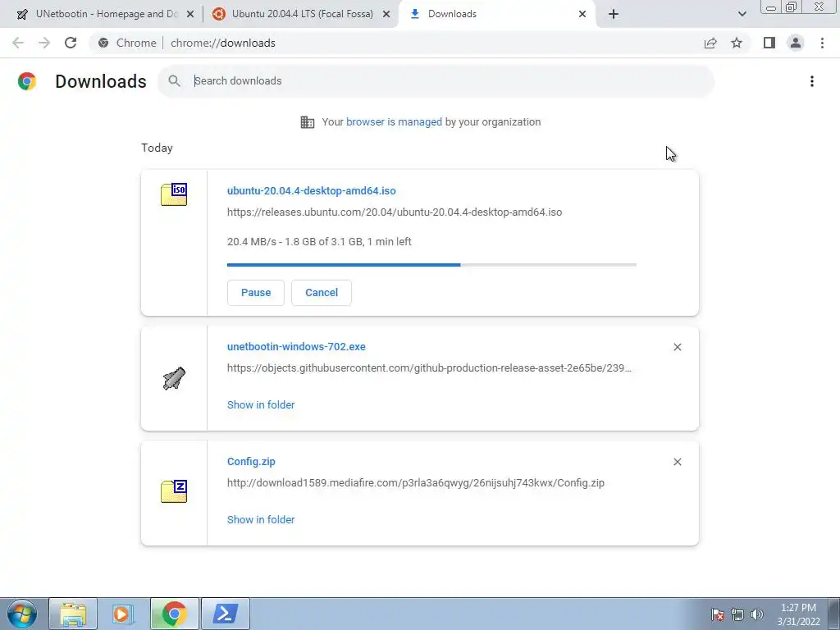This screenshot has width=840, height=630.
Task: Show Config.zip in folder
Action: click(x=261, y=519)
